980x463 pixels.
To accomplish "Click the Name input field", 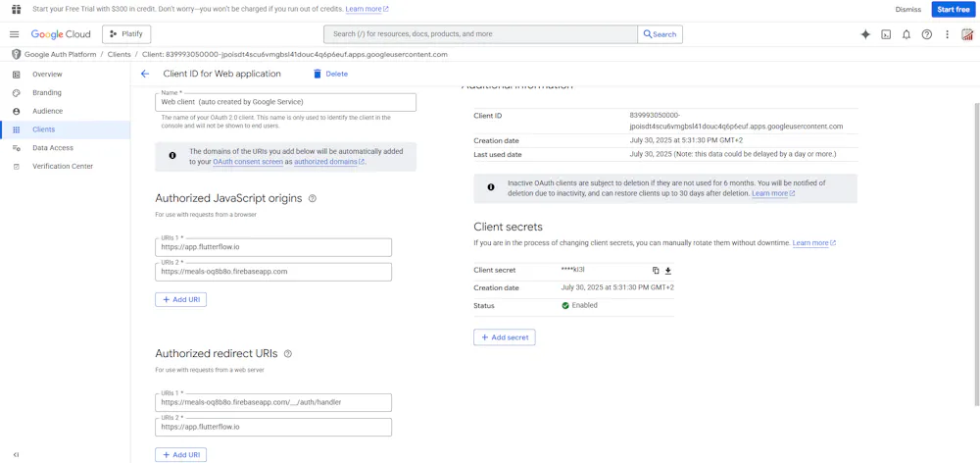I will [x=285, y=102].
